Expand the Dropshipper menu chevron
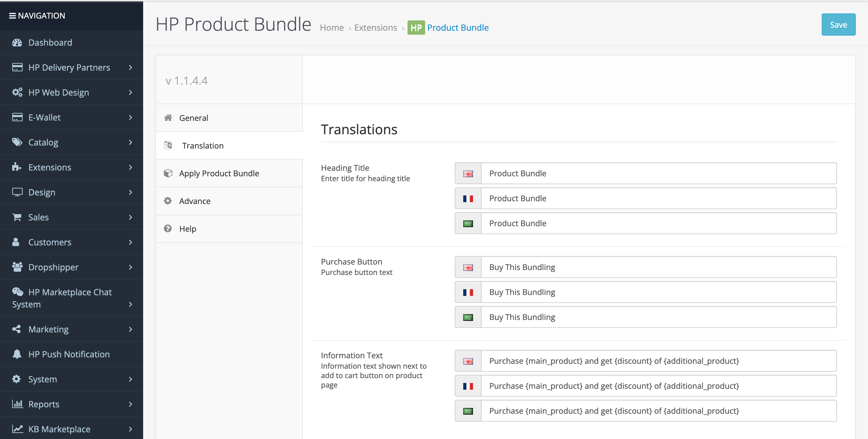Viewport: 868px width, 439px height. pyautogui.click(x=131, y=267)
